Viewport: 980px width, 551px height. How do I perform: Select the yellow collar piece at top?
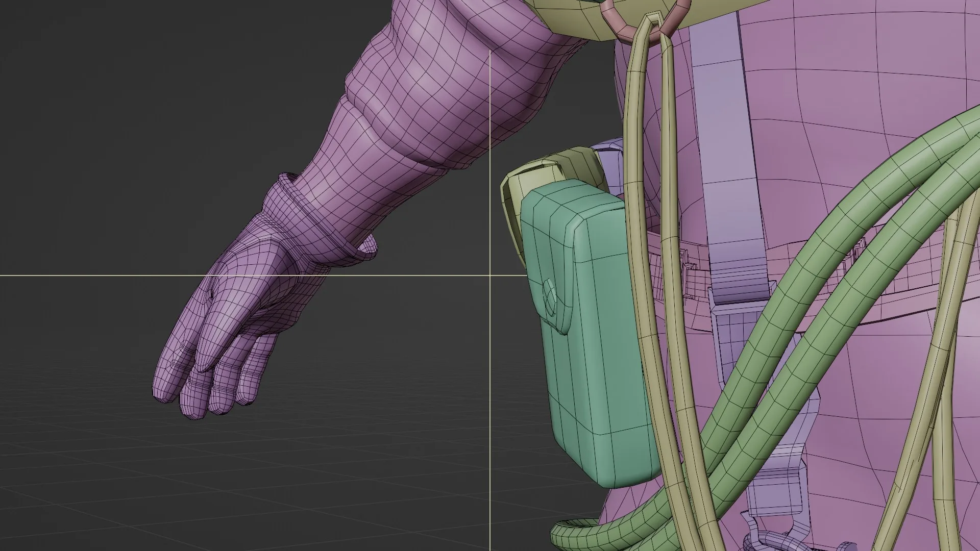click(577, 20)
